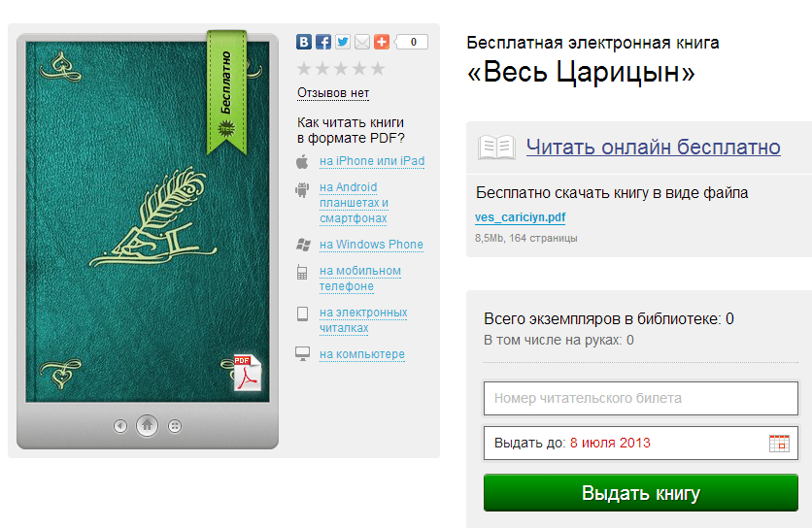Image resolution: width=812 pixels, height=528 pixels.
Task: Send the book link by email icon
Action: (x=362, y=42)
